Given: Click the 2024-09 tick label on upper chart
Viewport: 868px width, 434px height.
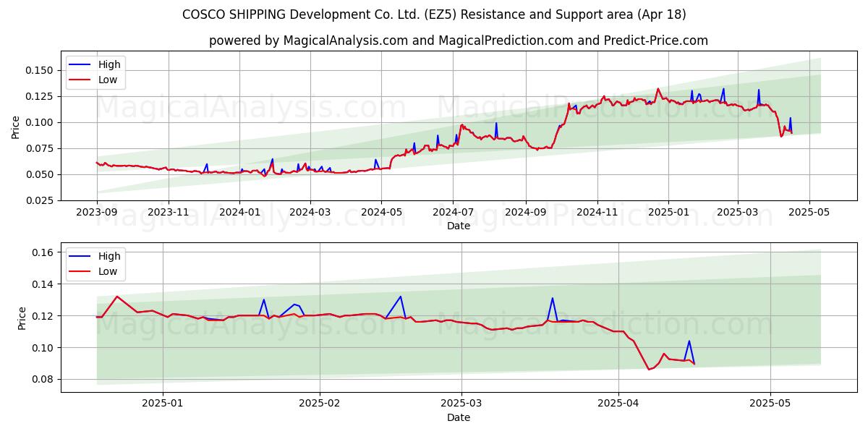Looking at the screenshot, I should [x=525, y=213].
